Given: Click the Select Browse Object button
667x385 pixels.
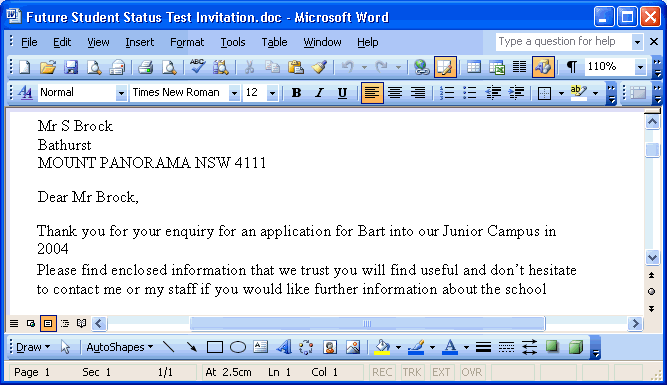Looking at the screenshot, I should click(651, 291).
